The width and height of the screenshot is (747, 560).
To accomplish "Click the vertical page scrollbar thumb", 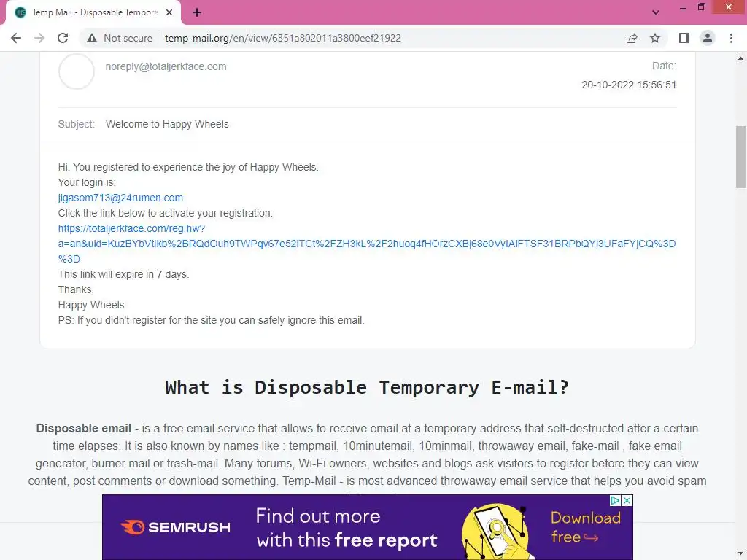I will pyautogui.click(x=740, y=157).
